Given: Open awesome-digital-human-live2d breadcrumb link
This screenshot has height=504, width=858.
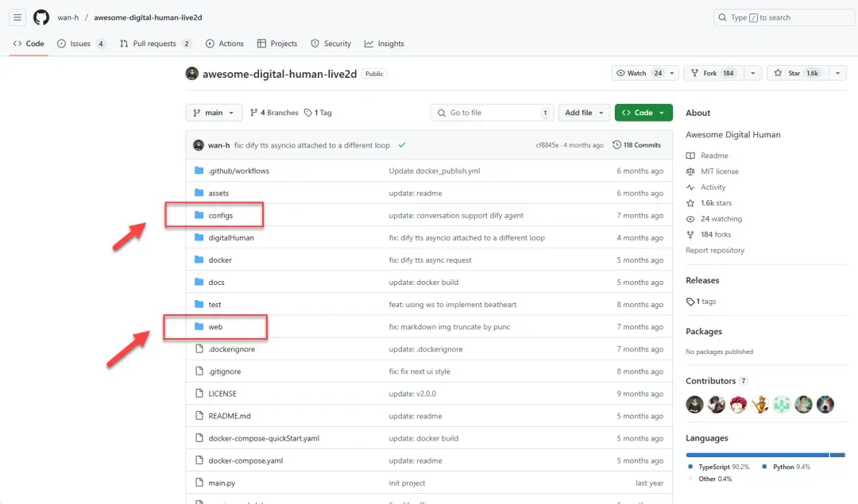Looking at the screenshot, I should (148, 17).
